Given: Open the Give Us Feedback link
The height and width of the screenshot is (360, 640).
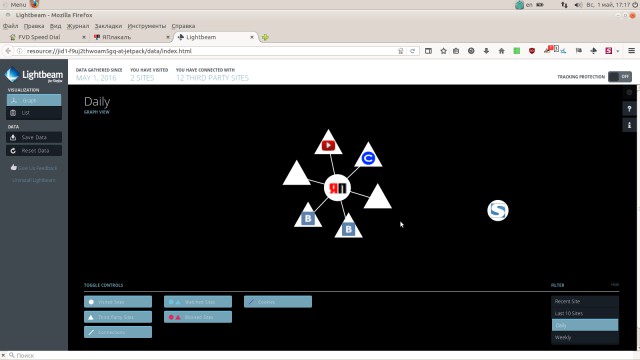Looking at the screenshot, I should pos(34,168).
